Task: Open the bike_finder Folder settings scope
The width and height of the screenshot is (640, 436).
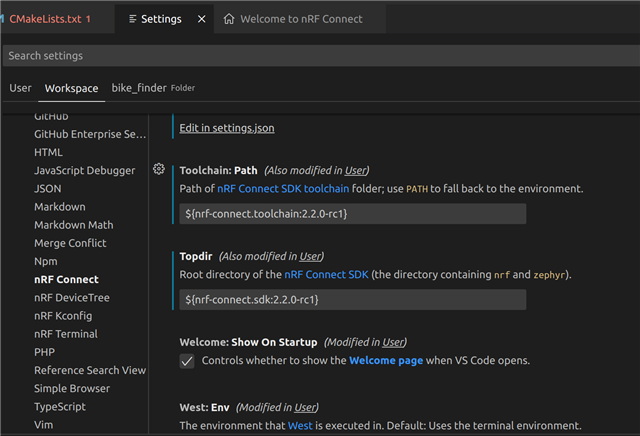Action: point(153,88)
